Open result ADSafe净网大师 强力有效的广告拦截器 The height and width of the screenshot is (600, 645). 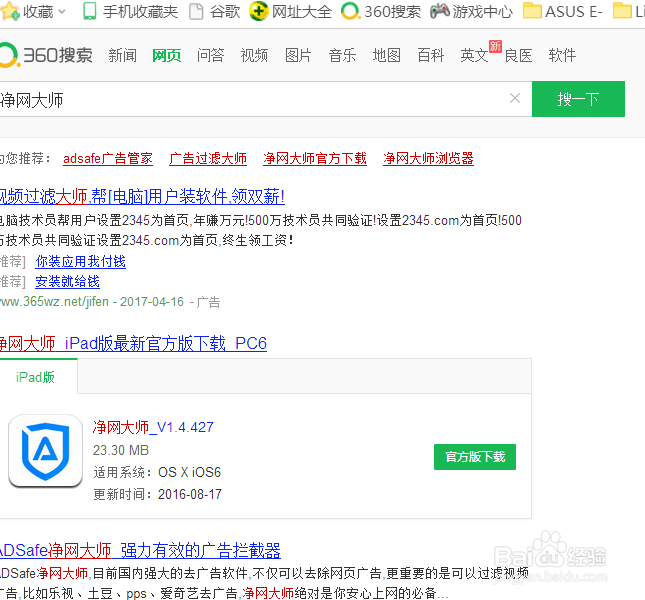point(140,550)
